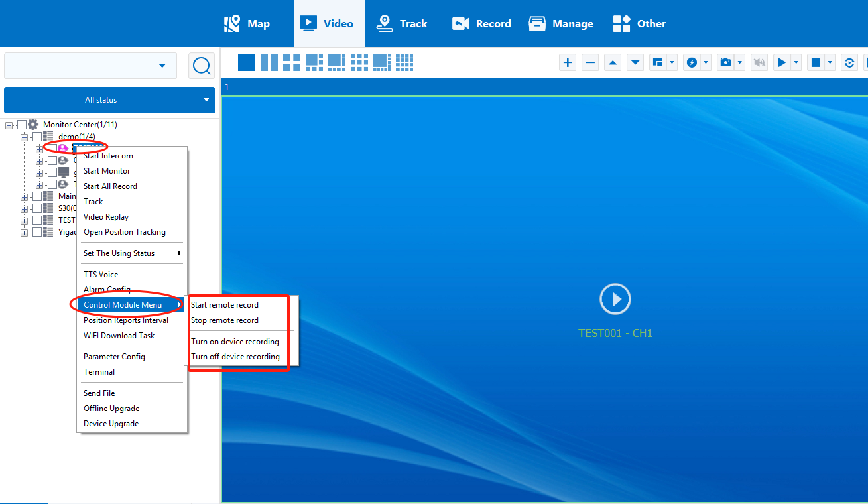Open arrow beside the play toolbar icon
This screenshot has width=868, height=504.
pyautogui.click(x=796, y=62)
